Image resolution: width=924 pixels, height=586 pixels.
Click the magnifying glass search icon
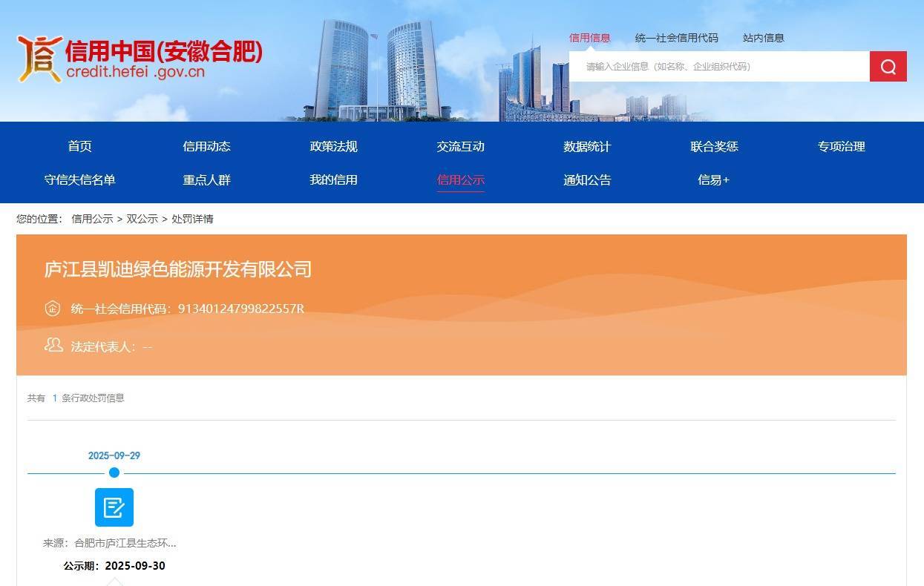click(x=888, y=66)
